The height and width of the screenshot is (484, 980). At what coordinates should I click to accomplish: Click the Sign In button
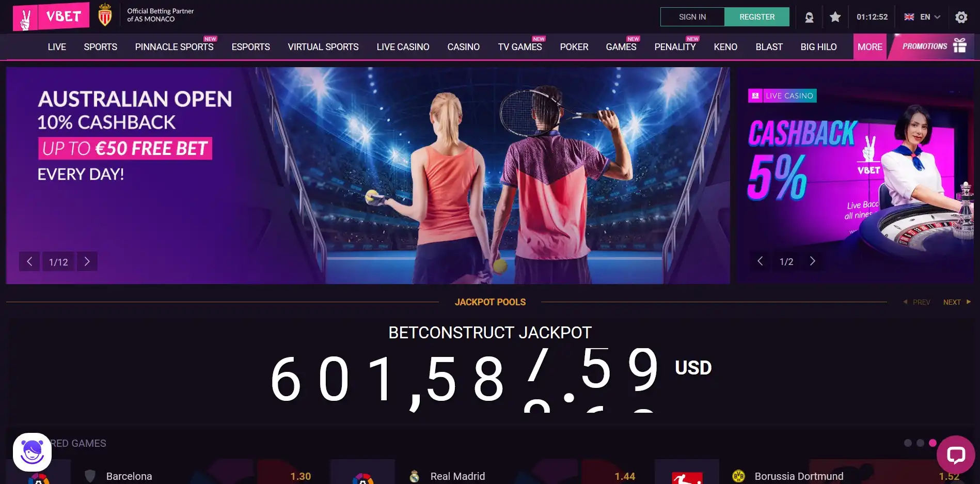click(692, 17)
